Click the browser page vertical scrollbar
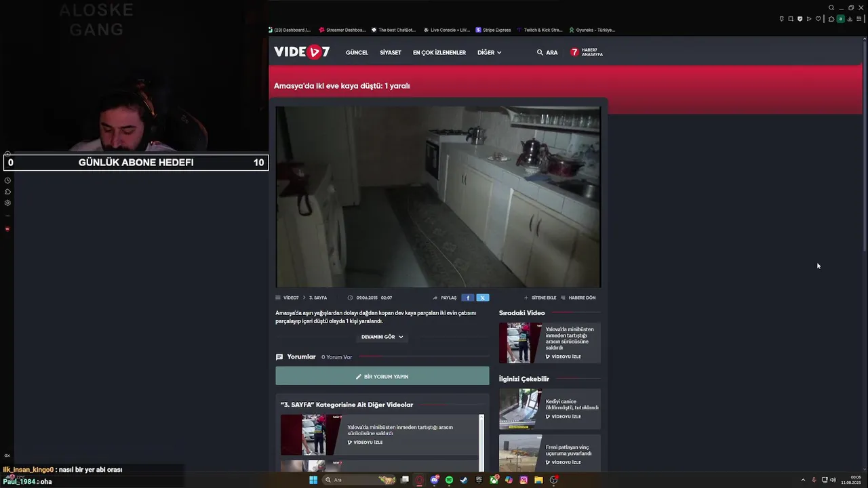Screen dimensions: 868x488 (x=864, y=146)
